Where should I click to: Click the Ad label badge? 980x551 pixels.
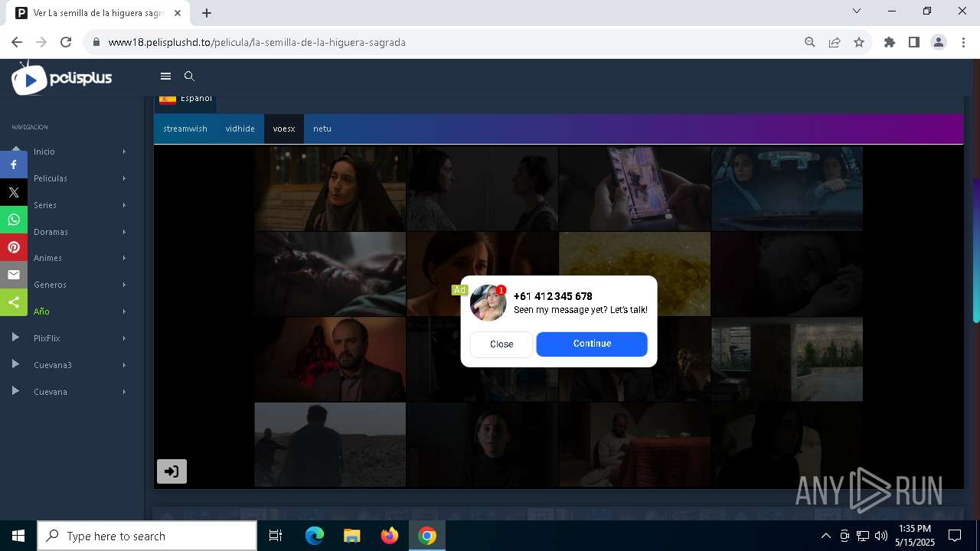pyautogui.click(x=459, y=290)
